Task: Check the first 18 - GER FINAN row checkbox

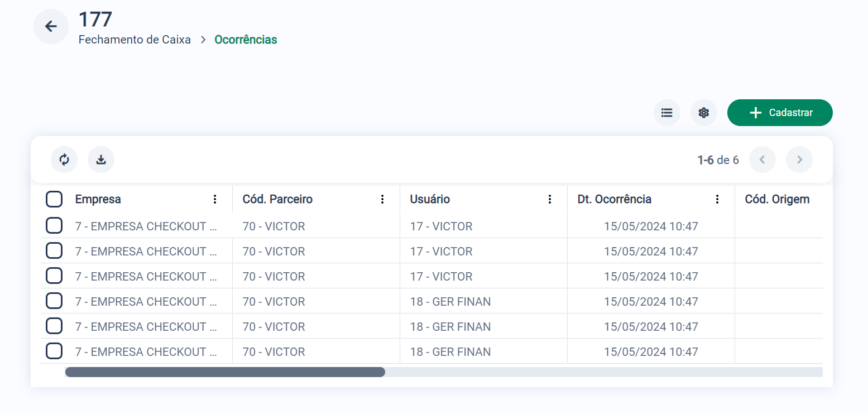Action: (x=54, y=301)
